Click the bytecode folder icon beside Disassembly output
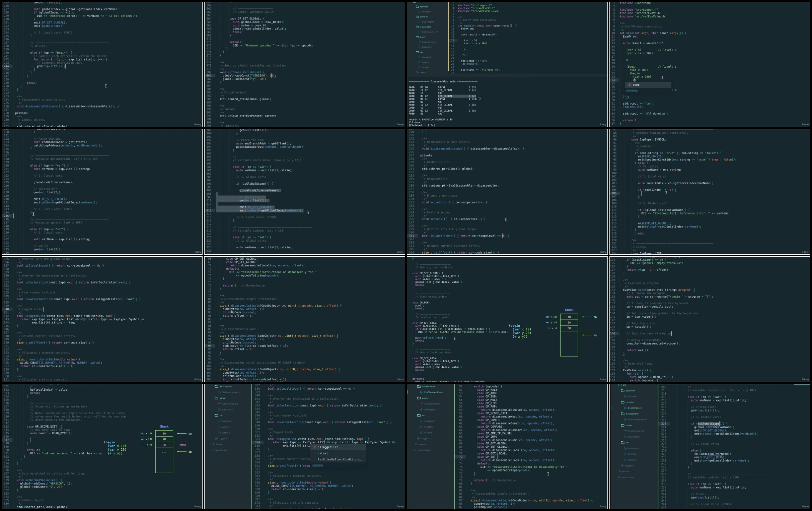Screen dimensions: 812x511 (x=417, y=7)
